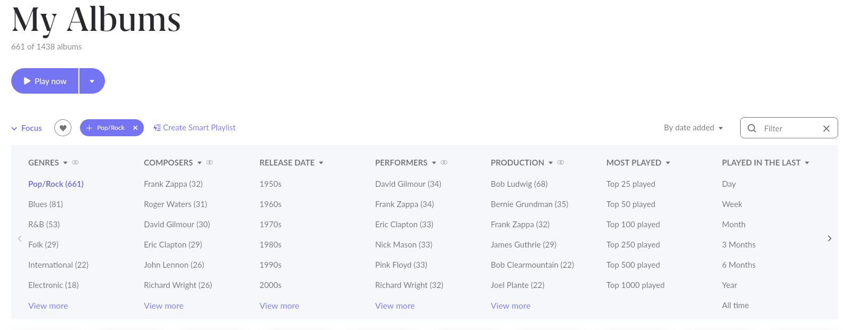
Task: Click the magnifier icon in Filter box
Action: [x=752, y=128]
